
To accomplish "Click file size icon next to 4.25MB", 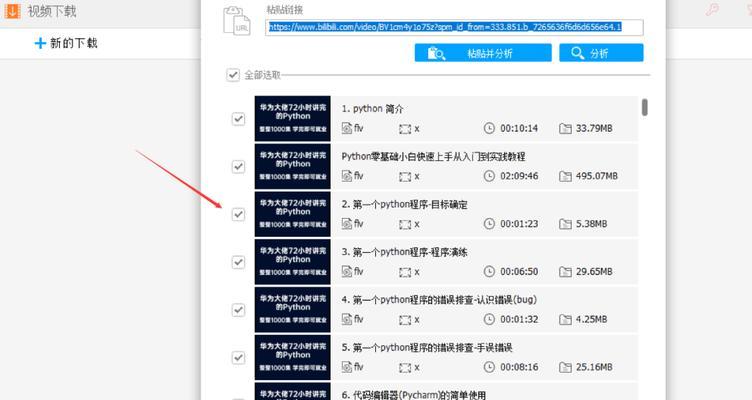I will pyautogui.click(x=565, y=319).
